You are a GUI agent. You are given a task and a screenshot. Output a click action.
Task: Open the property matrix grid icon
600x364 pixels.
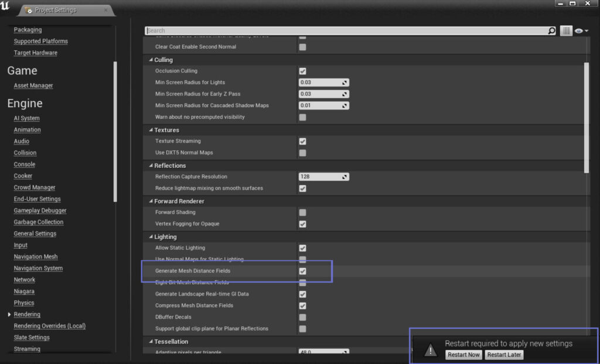click(566, 30)
